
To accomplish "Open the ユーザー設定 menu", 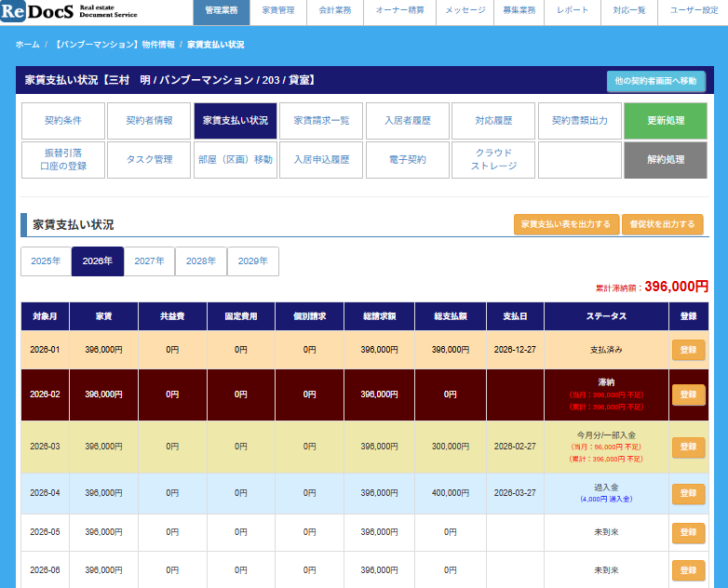I will pos(694,11).
